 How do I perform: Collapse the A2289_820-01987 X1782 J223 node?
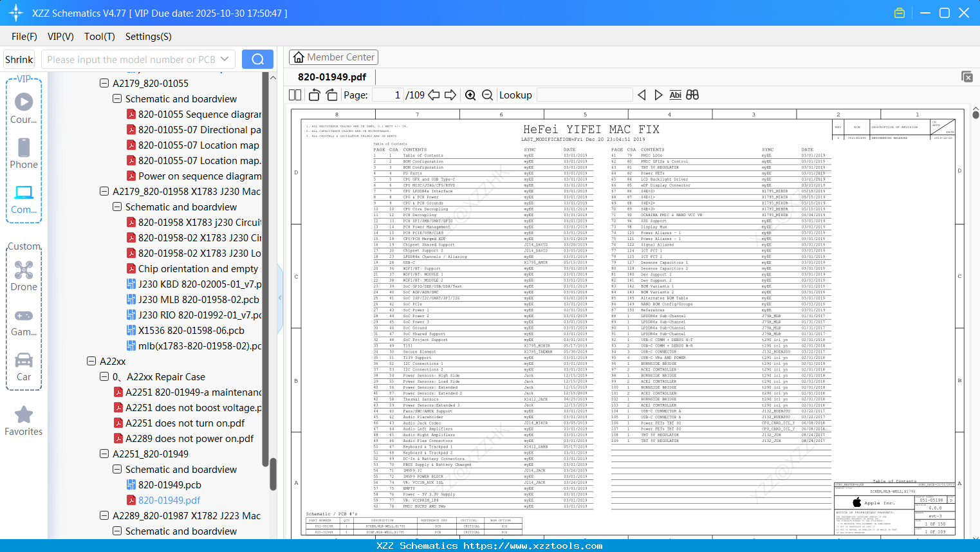tap(104, 516)
